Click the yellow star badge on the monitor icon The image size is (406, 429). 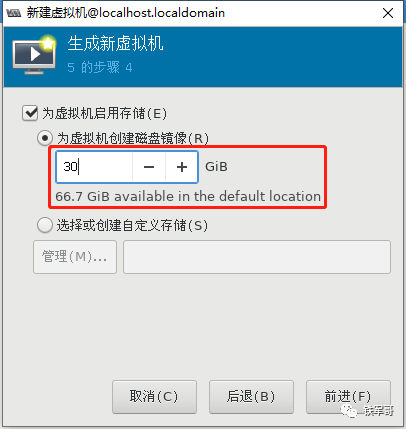pyautogui.click(x=48, y=43)
